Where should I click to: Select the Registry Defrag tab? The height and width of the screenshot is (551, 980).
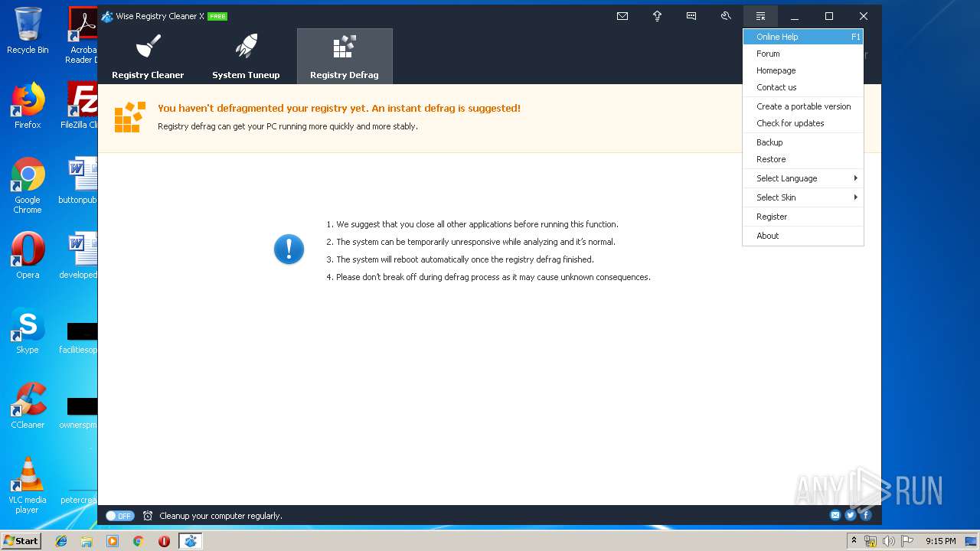(345, 57)
